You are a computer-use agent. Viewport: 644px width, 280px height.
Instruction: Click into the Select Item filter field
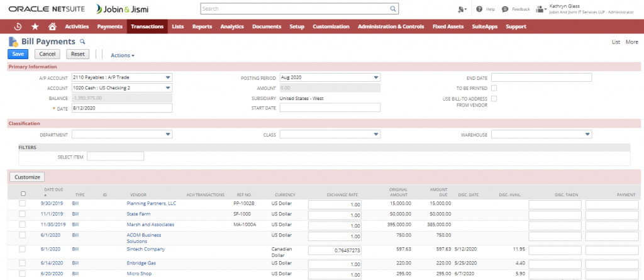115,156
